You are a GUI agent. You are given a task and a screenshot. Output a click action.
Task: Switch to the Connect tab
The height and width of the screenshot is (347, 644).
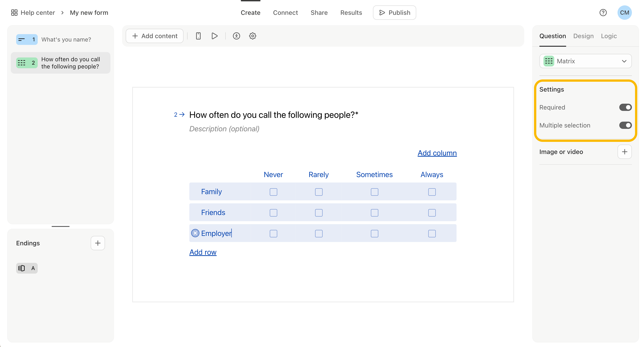tap(285, 13)
